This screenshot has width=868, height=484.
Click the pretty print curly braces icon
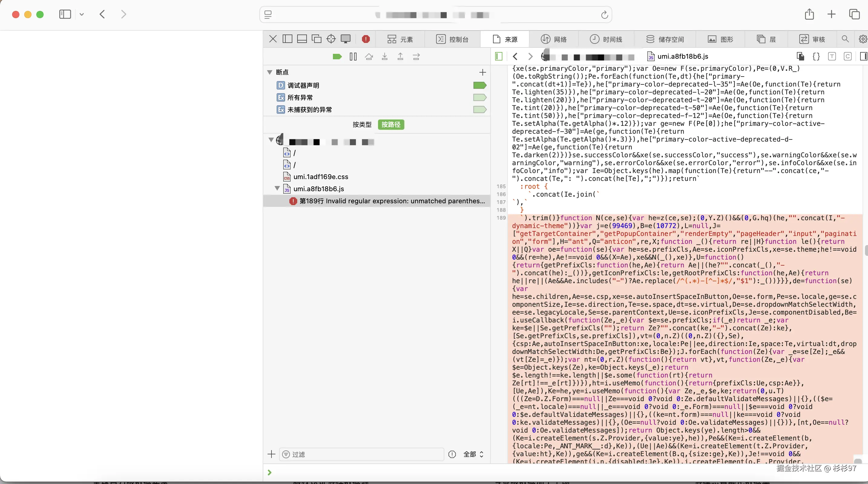click(816, 56)
